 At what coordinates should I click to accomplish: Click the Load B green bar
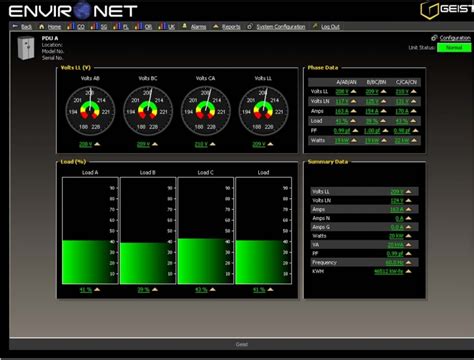(x=148, y=263)
